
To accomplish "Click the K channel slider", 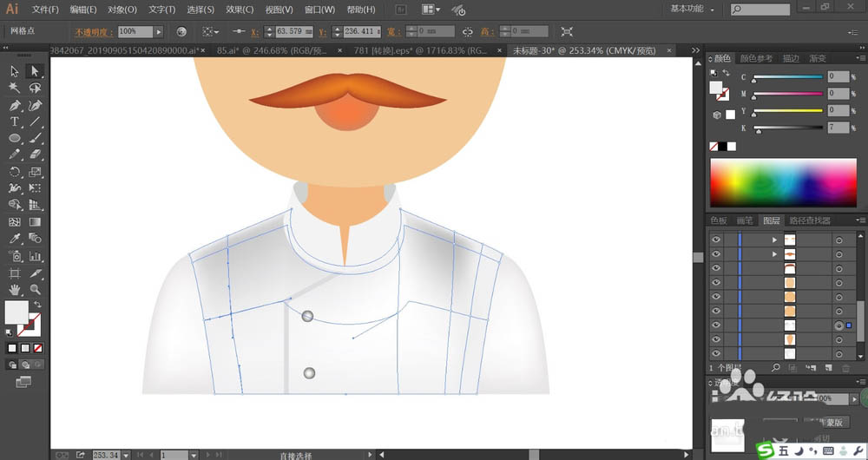I will point(788,128).
